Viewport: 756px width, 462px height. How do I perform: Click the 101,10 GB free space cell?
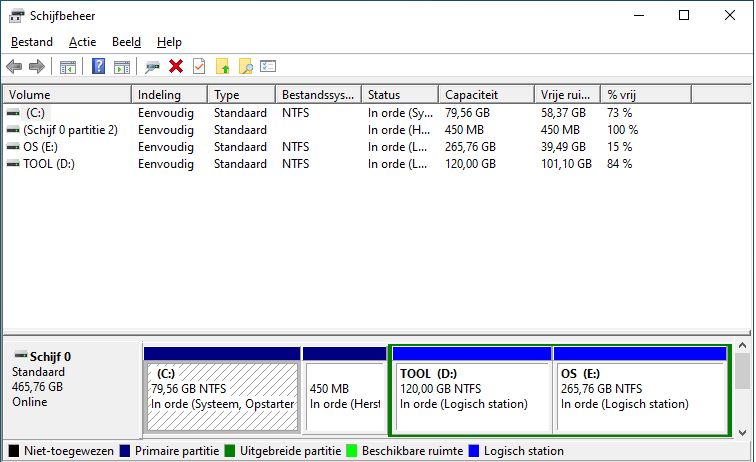(x=566, y=164)
